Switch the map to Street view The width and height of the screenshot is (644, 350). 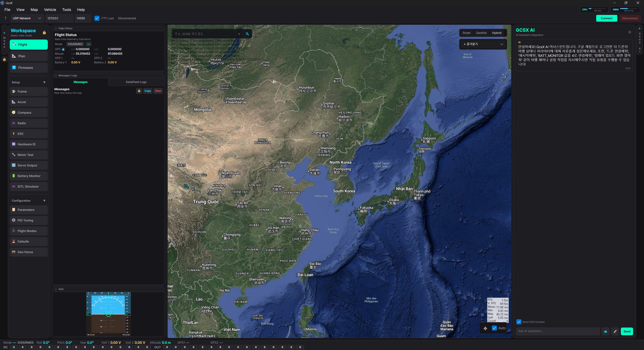466,33
